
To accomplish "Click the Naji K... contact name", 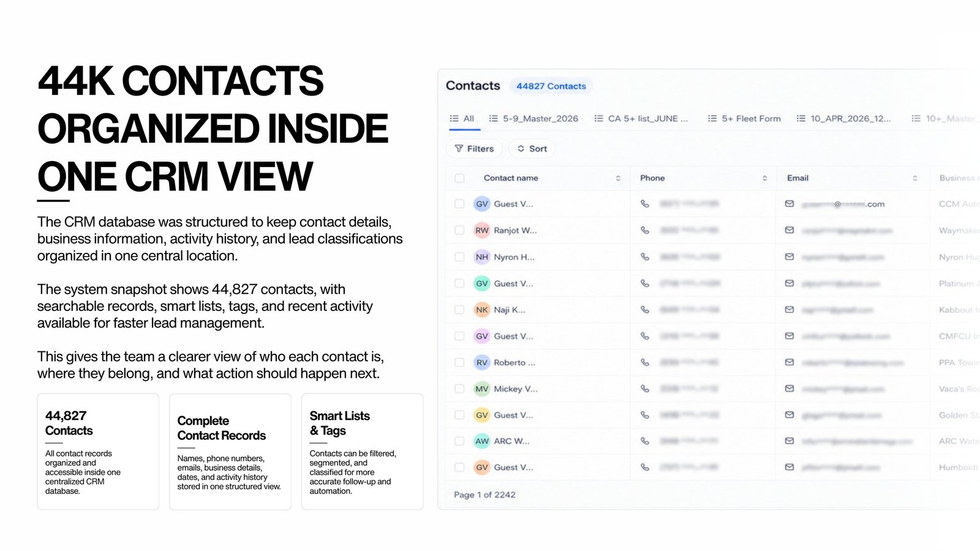I will pyautogui.click(x=510, y=310).
